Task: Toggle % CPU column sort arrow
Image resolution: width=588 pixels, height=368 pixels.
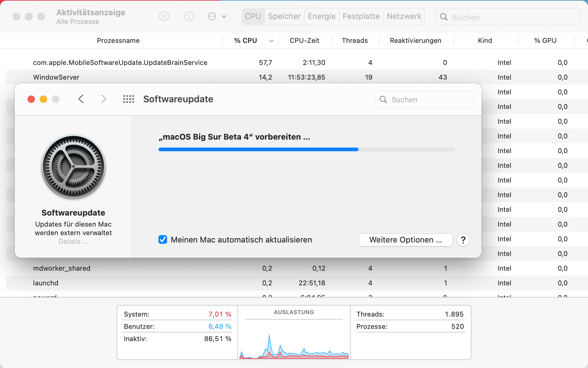Action: coord(271,41)
